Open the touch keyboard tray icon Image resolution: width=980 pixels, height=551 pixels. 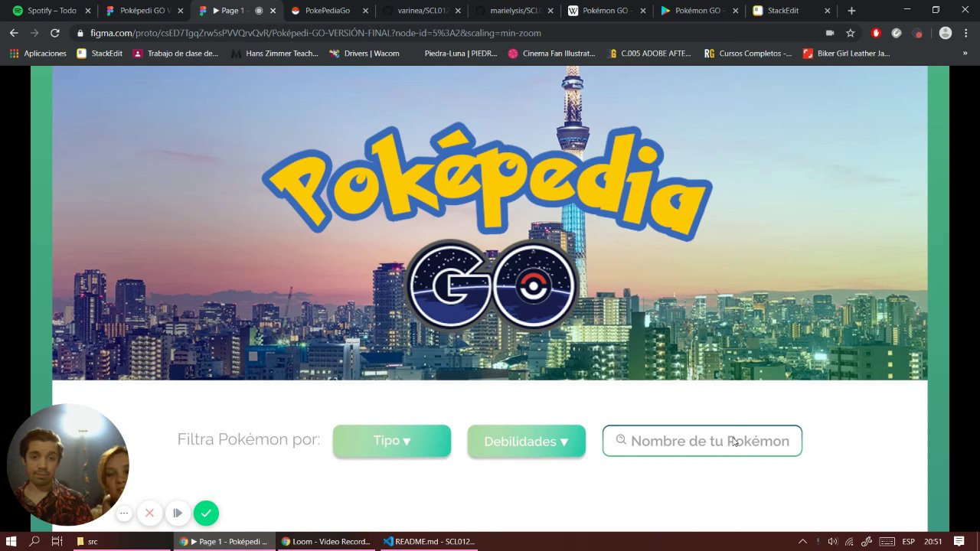coord(887,541)
